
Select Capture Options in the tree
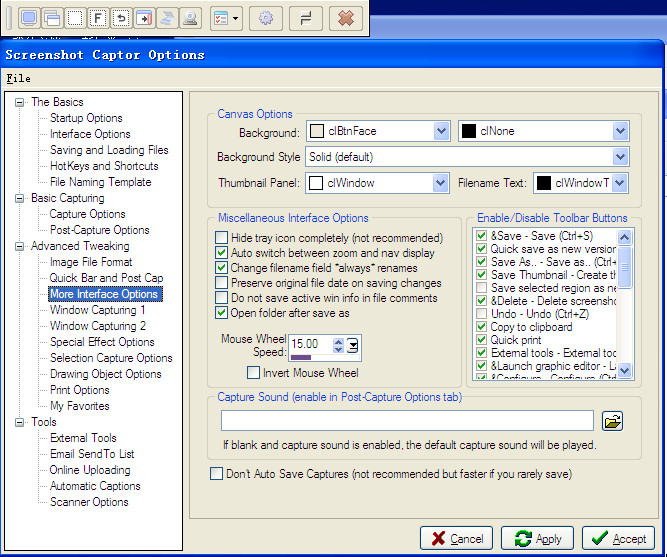click(87, 214)
